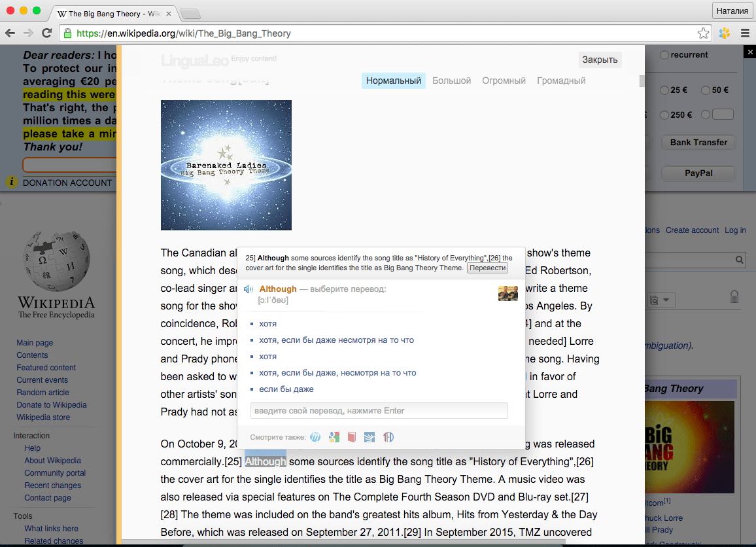Image resolution: width=756 pixels, height=547 pixels.
Task: Reload the Wikipedia page
Action: pos(47,33)
